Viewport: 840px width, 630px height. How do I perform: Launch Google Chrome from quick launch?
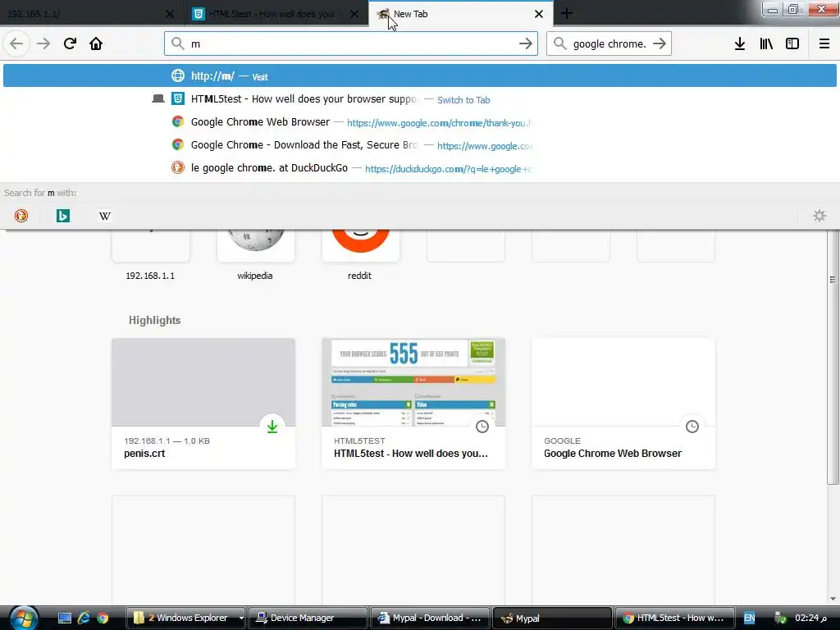point(103,619)
